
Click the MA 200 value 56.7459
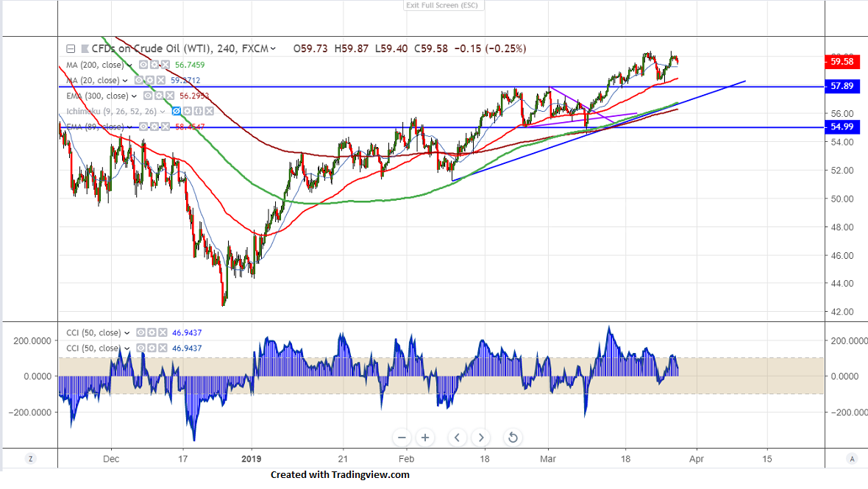(x=190, y=65)
